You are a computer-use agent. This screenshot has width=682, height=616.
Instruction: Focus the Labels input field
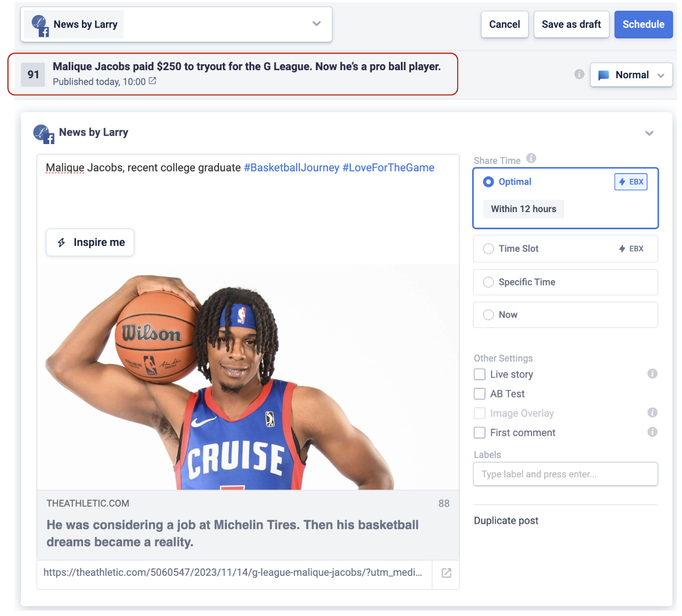click(x=565, y=474)
